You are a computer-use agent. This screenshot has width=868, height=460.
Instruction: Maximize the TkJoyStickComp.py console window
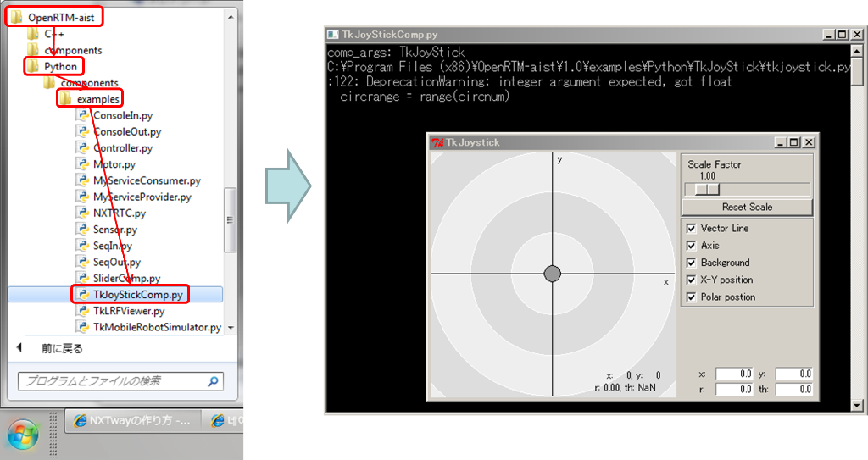(x=843, y=35)
